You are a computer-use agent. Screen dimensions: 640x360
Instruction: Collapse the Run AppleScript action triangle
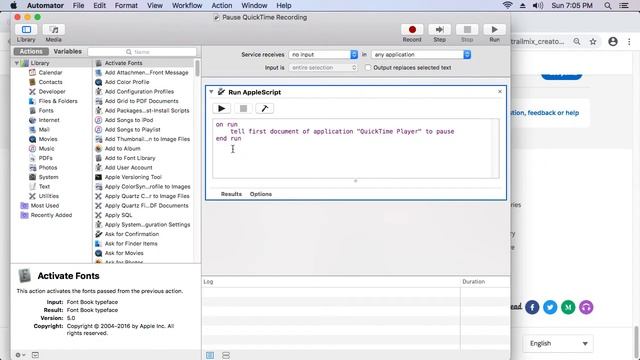point(211,92)
